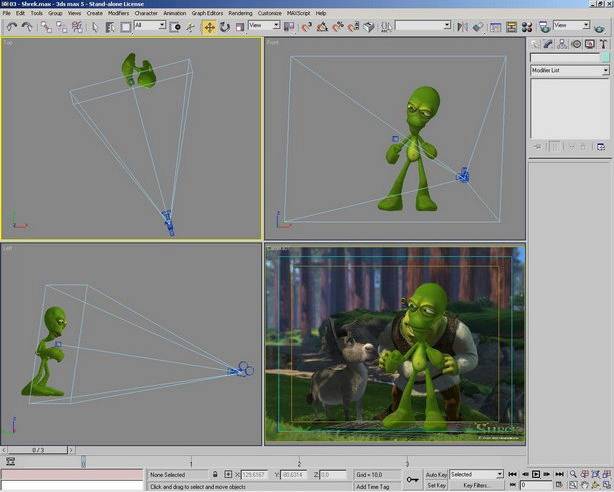This screenshot has width=614, height=492.
Task: Open the Modifiers menu
Action: click(x=118, y=13)
